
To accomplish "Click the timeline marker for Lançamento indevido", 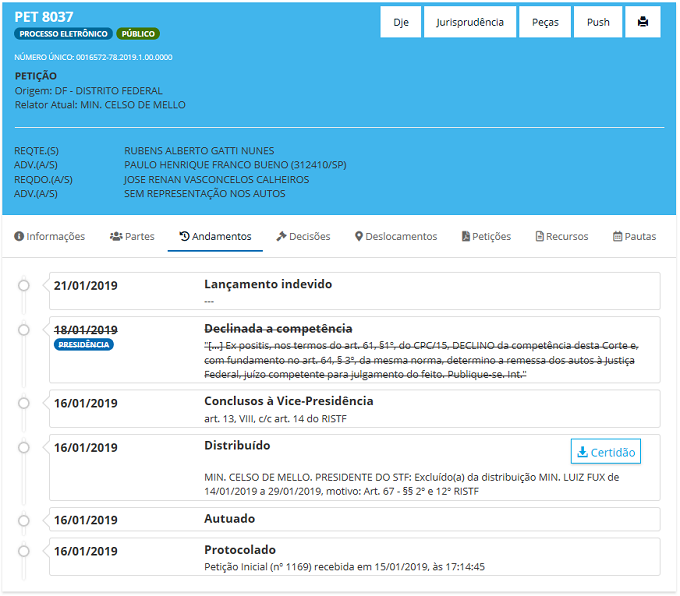I will [24, 285].
